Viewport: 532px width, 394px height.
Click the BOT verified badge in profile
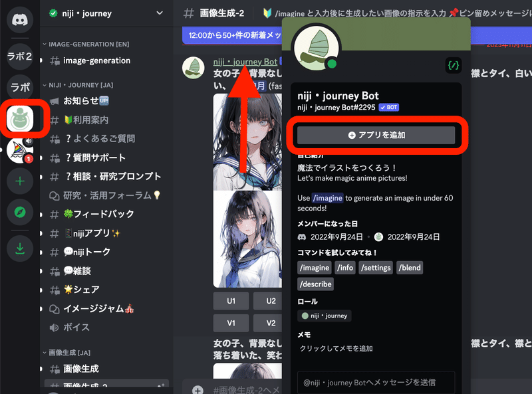coord(389,108)
